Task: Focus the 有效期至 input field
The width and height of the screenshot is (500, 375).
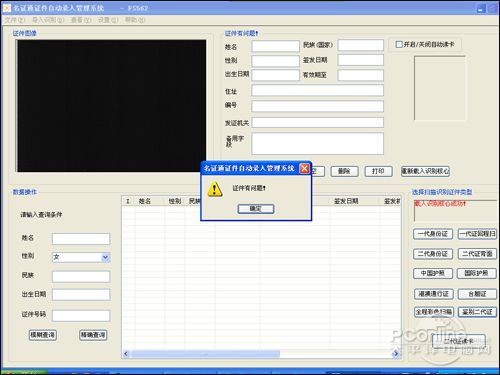Action: pyautogui.click(x=361, y=75)
